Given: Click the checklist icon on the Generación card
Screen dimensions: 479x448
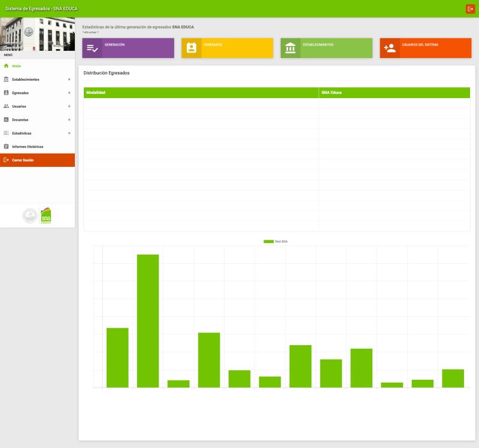Looking at the screenshot, I should click(x=92, y=48).
